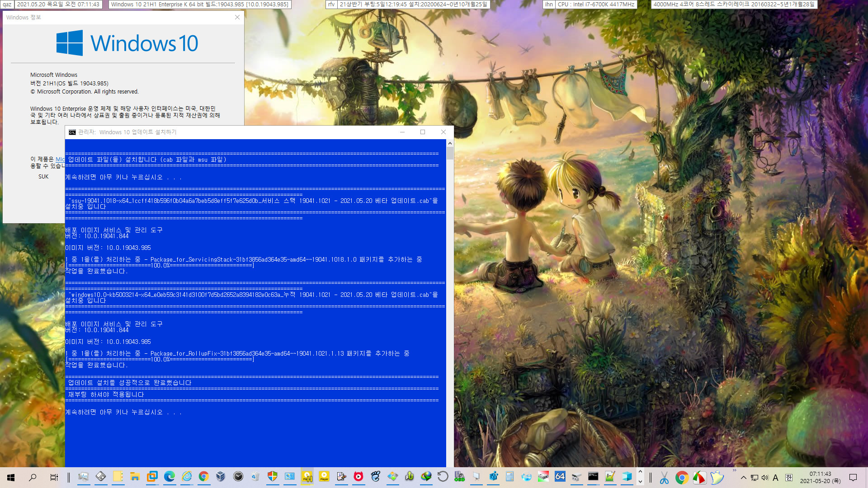Toggle Korean '한' input indicator
The image size is (868, 488).
(789, 478)
